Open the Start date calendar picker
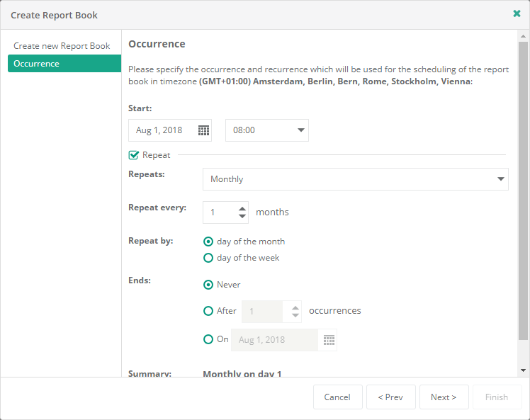 [203, 130]
